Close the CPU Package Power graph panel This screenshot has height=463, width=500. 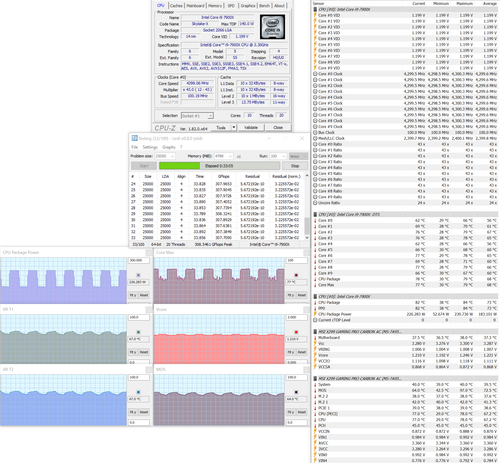(148, 253)
